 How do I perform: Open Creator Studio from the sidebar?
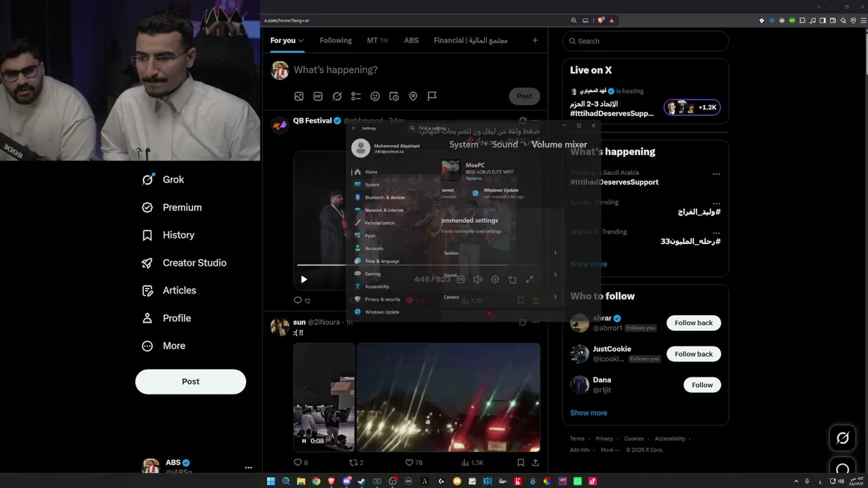coord(184,262)
